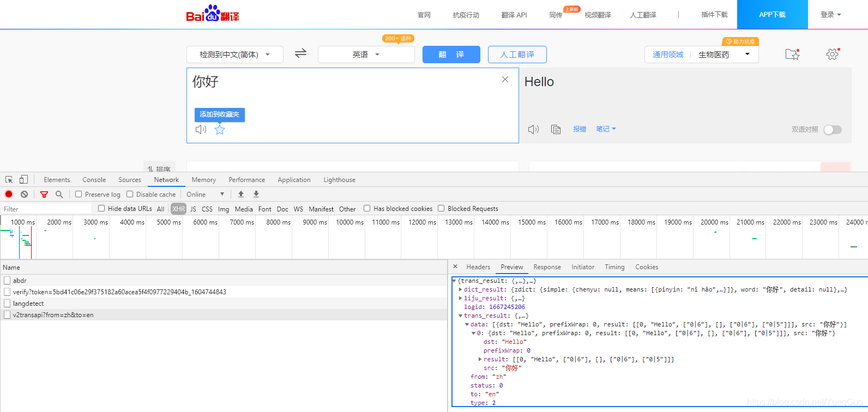
Task: Open the network search panel
Action: pyautogui.click(x=59, y=194)
